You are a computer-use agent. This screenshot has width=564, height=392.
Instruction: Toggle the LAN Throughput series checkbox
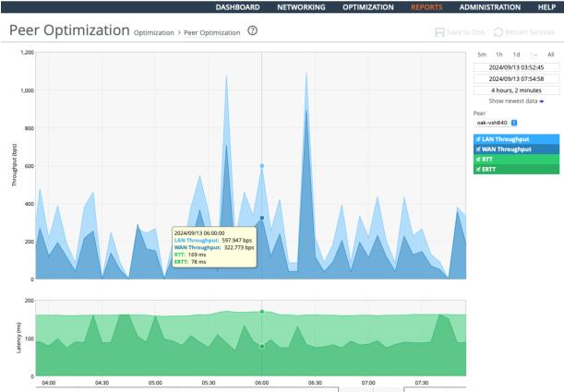pos(479,138)
